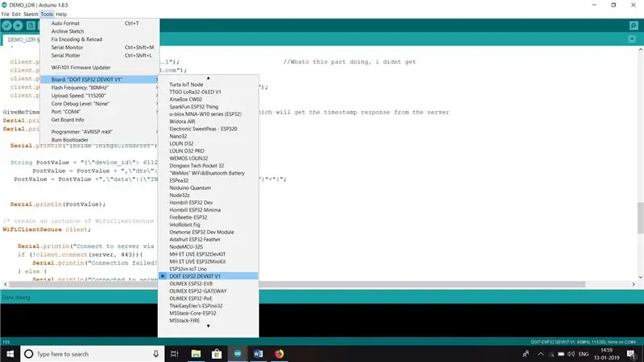The width and height of the screenshot is (644, 362).
Task: Expand Programmer AVRISP mkII submenu
Action: 100,132
